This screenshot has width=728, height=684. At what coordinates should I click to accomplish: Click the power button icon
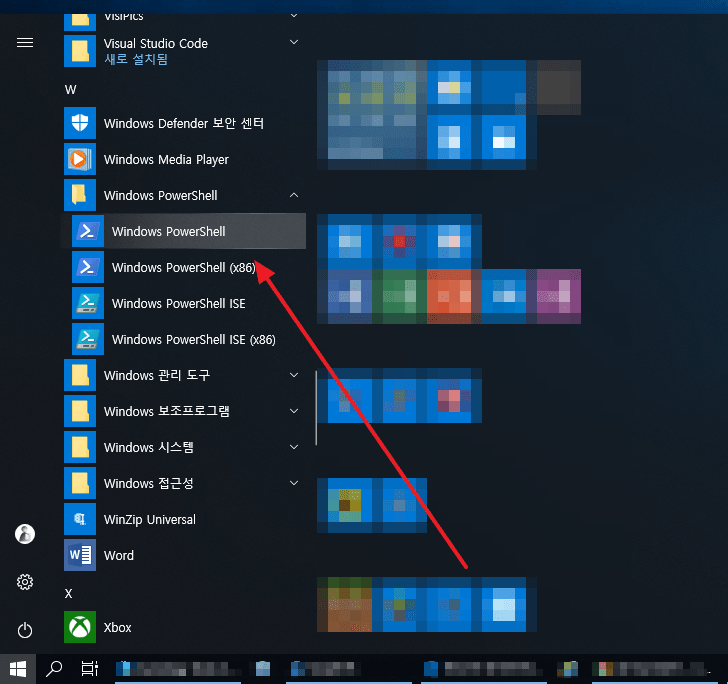pos(25,630)
